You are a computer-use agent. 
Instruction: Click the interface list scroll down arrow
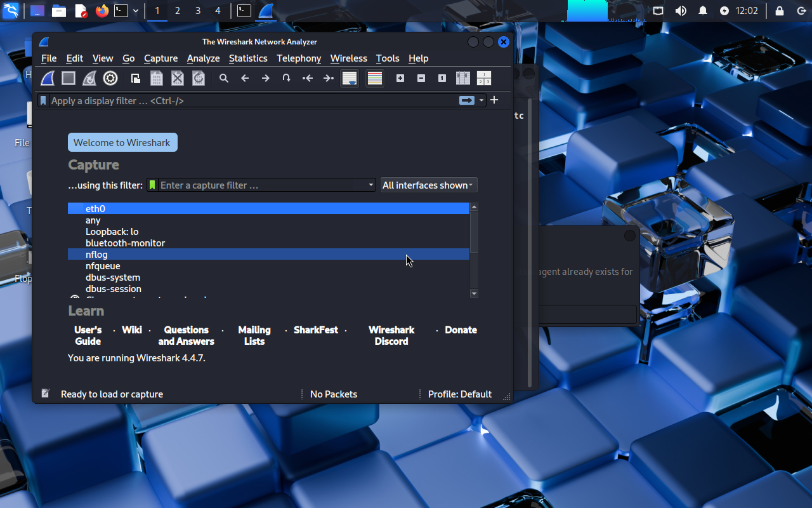pyautogui.click(x=474, y=293)
